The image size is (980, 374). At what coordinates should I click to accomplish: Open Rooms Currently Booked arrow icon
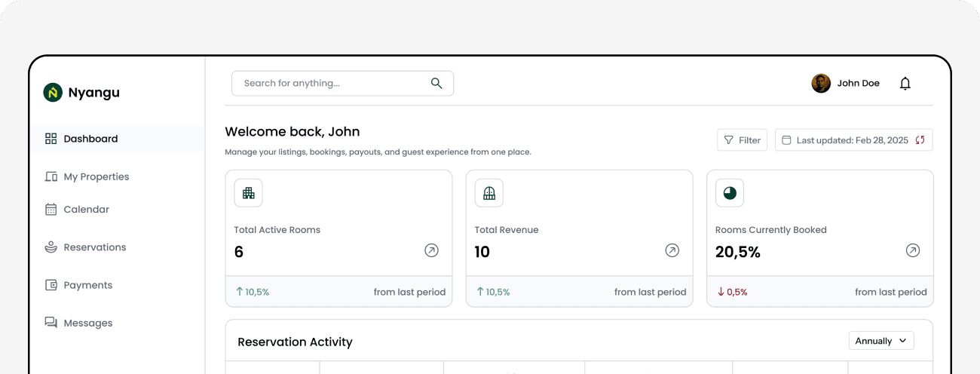(x=912, y=251)
